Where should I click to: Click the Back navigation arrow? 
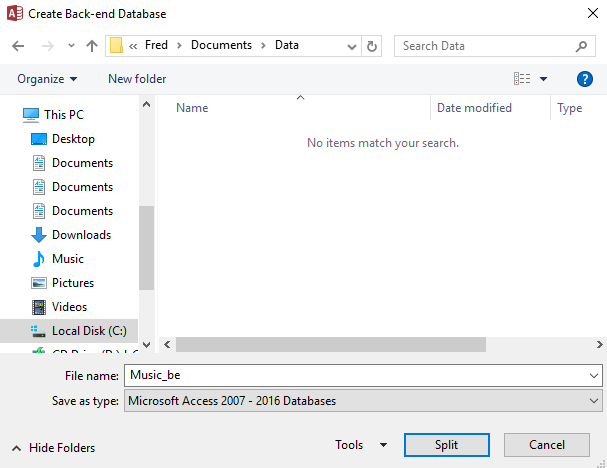[x=18, y=46]
